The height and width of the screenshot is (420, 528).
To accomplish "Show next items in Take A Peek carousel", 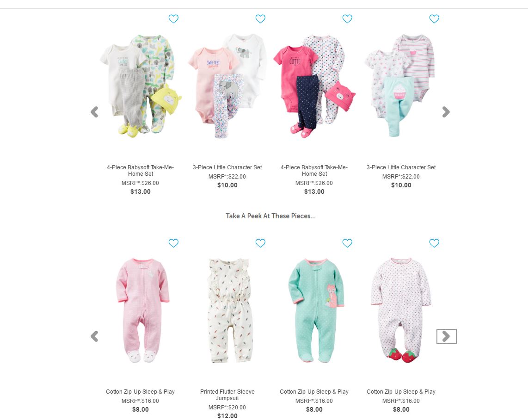I will pos(446,336).
